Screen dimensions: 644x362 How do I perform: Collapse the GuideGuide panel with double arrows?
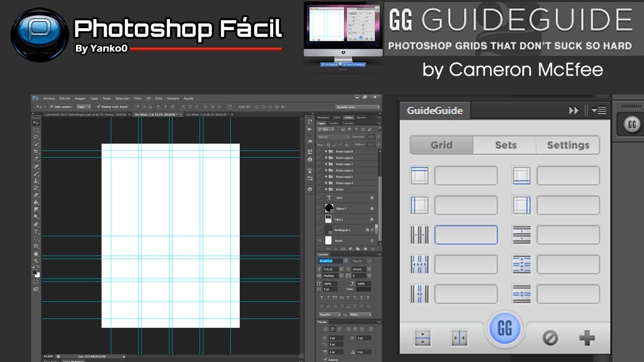pos(574,111)
